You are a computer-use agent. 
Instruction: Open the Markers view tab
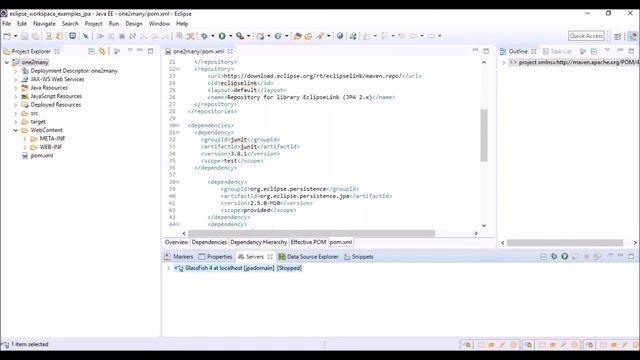(x=179, y=256)
